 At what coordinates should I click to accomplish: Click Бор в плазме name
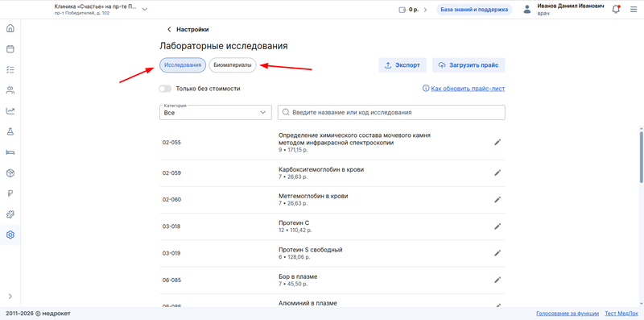coord(298,276)
